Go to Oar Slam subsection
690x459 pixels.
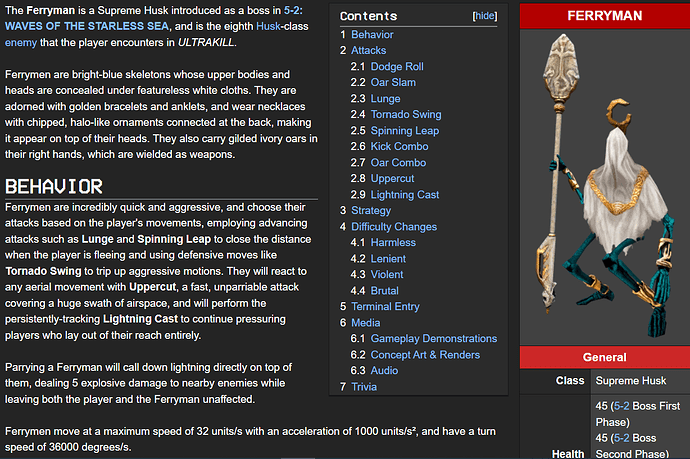click(393, 83)
